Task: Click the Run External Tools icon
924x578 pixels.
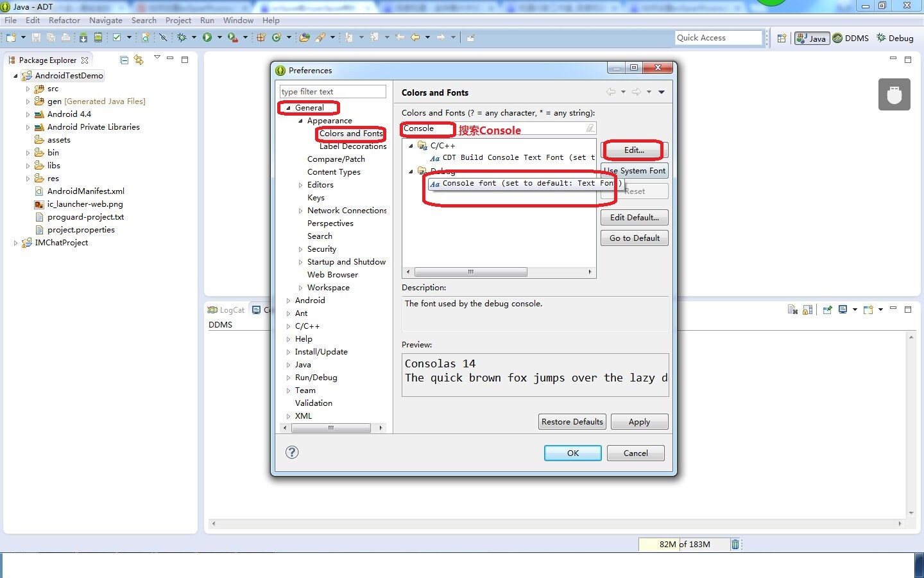Action: point(232,38)
